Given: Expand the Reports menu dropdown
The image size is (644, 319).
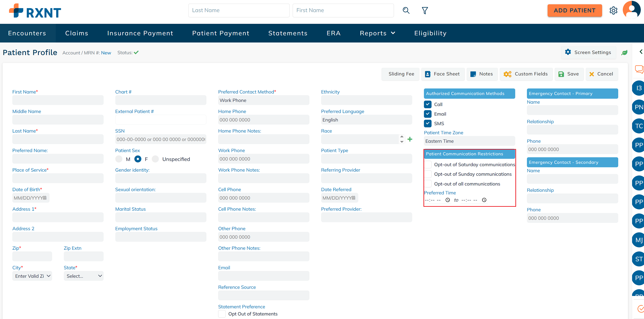Looking at the screenshot, I should 377,33.
